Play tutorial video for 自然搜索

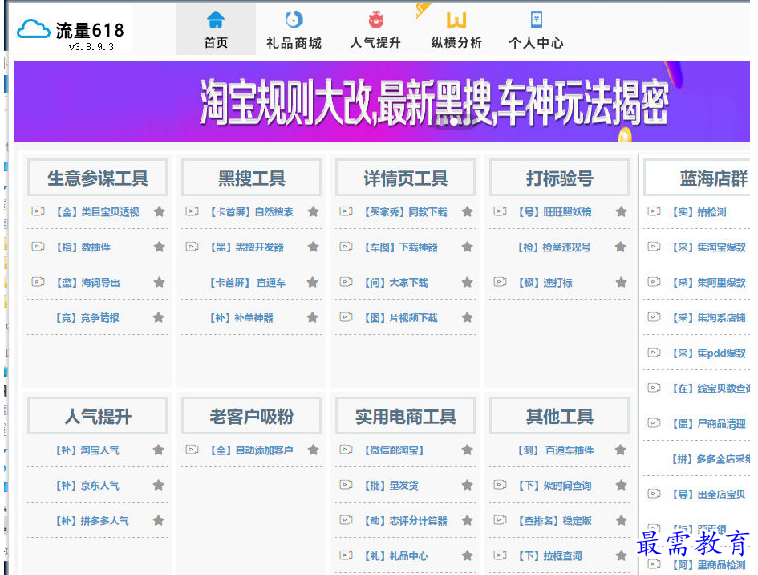pyautogui.click(x=192, y=211)
